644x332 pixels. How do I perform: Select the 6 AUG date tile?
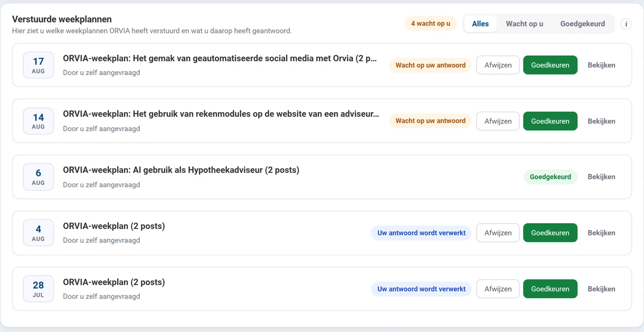click(x=38, y=176)
